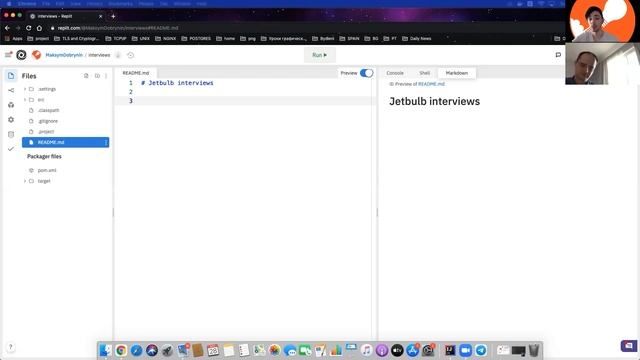Open the .project file
Screen dimensions: 640x360
pyautogui.click(x=46, y=132)
